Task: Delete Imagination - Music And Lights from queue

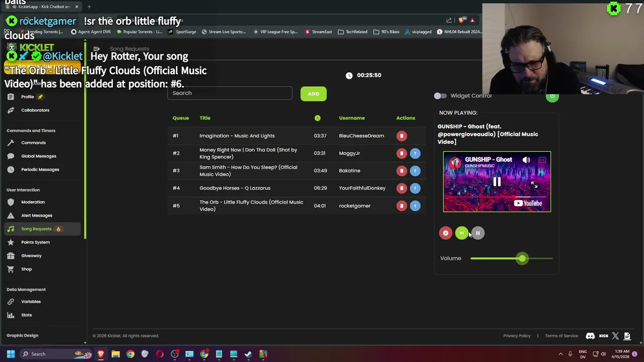Action: coord(401,136)
